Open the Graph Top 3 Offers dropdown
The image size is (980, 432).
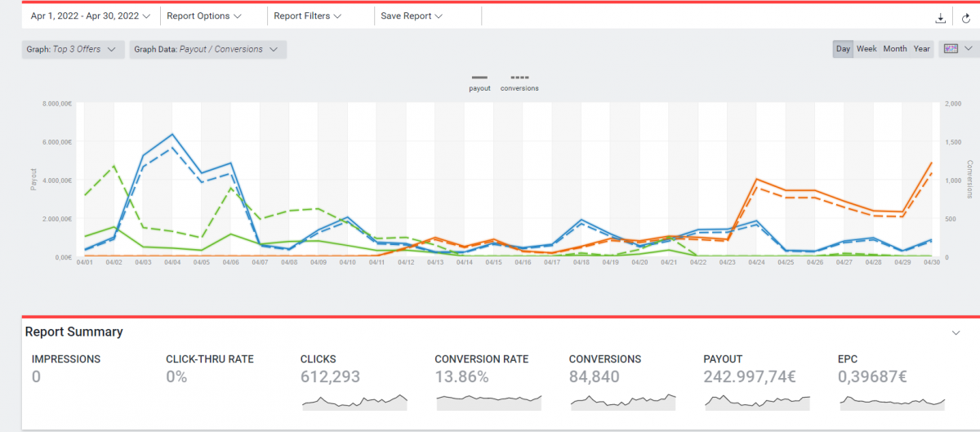[x=73, y=50]
